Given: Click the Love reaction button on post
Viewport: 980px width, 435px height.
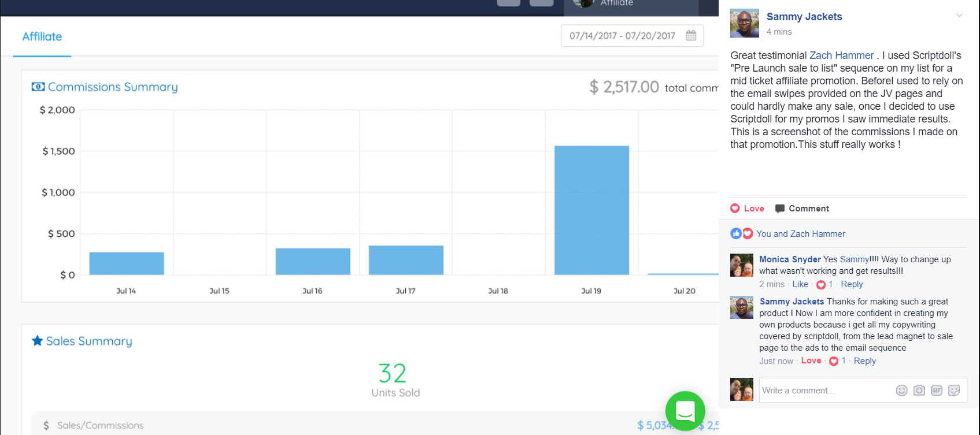Looking at the screenshot, I should 748,209.
